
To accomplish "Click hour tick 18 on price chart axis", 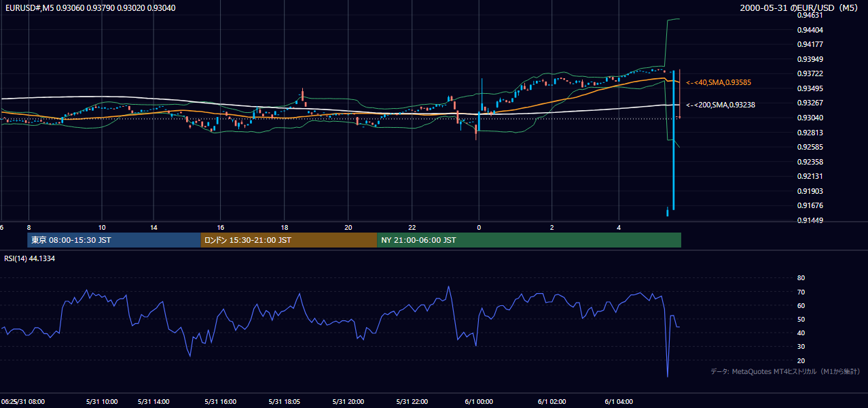I will click(285, 227).
